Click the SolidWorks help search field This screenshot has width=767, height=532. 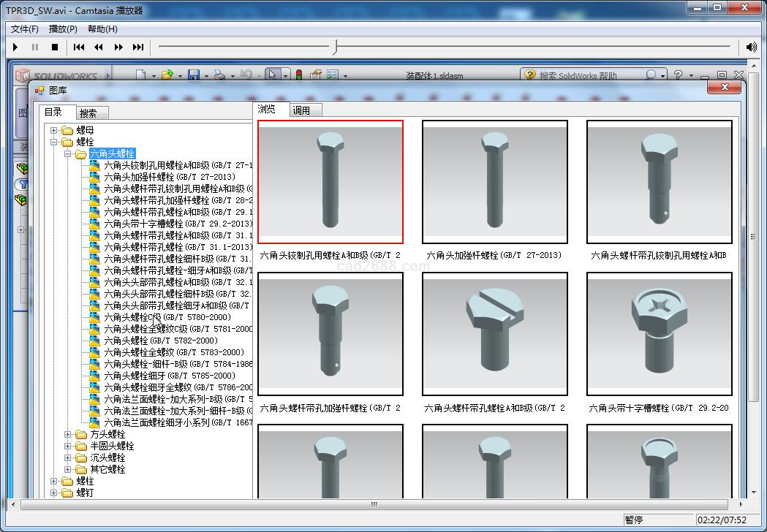click(585, 75)
